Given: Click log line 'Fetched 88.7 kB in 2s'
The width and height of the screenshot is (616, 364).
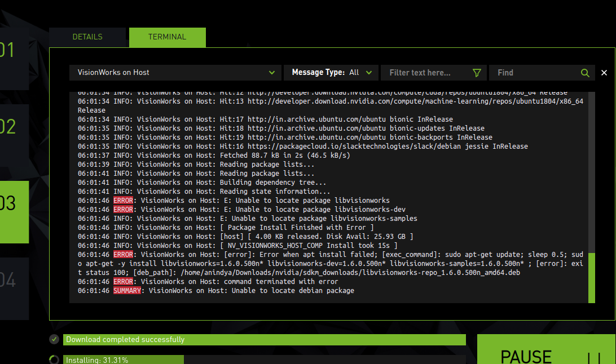Looking at the screenshot, I should [x=214, y=156].
